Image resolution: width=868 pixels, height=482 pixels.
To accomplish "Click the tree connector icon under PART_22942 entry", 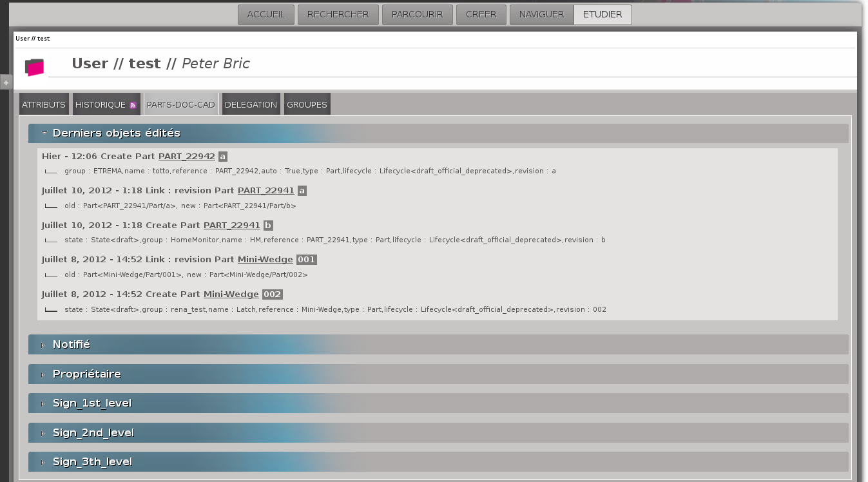I will [51, 171].
